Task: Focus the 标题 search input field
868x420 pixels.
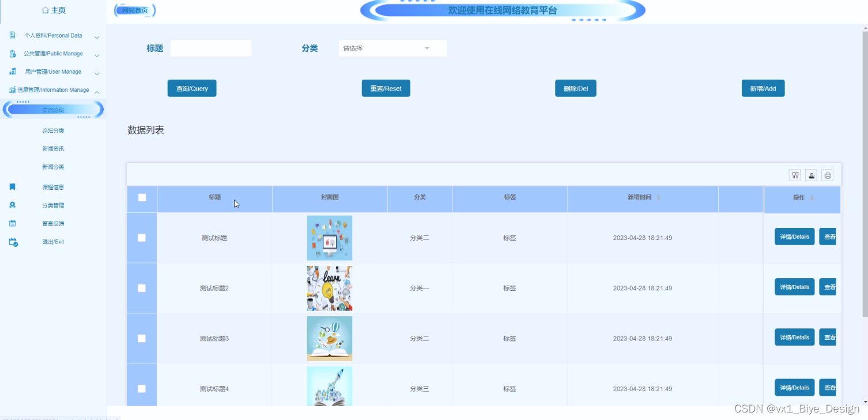Action: coord(211,48)
